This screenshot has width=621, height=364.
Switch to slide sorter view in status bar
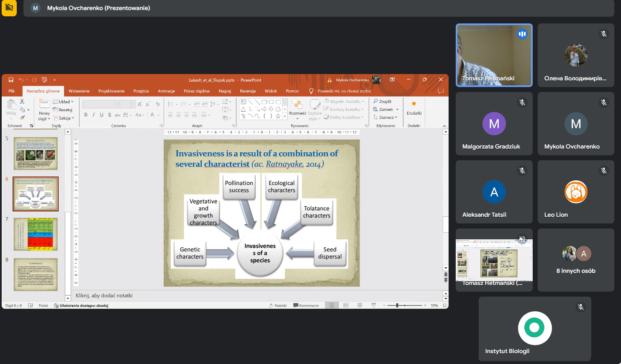pyautogui.click(x=346, y=305)
